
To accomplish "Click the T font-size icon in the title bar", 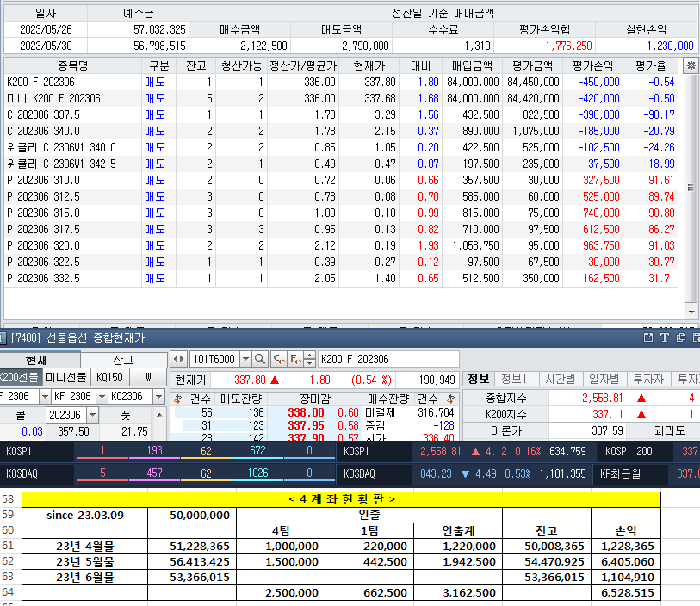I will [x=665, y=337].
